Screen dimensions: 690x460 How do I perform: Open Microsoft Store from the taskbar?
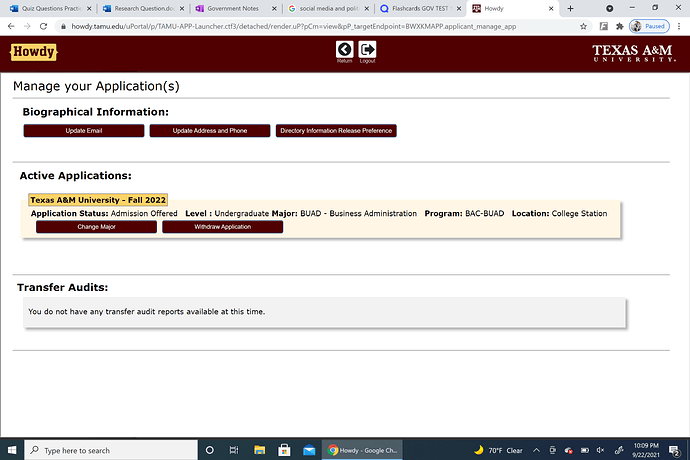pos(284,450)
